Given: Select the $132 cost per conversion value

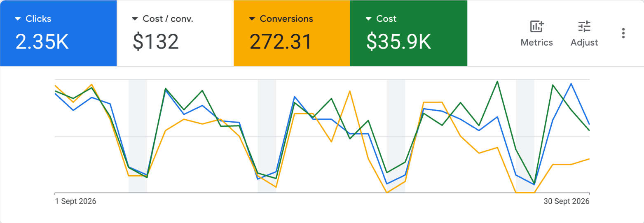Looking at the screenshot, I should pos(156,42).
